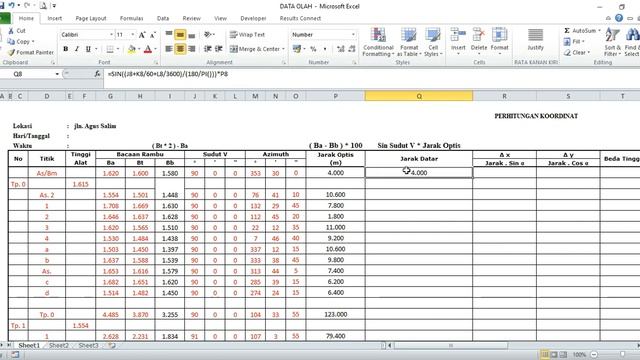Click the insert function fx icon
The width and height of the screenshot is (640, 360).
[97, 74]
